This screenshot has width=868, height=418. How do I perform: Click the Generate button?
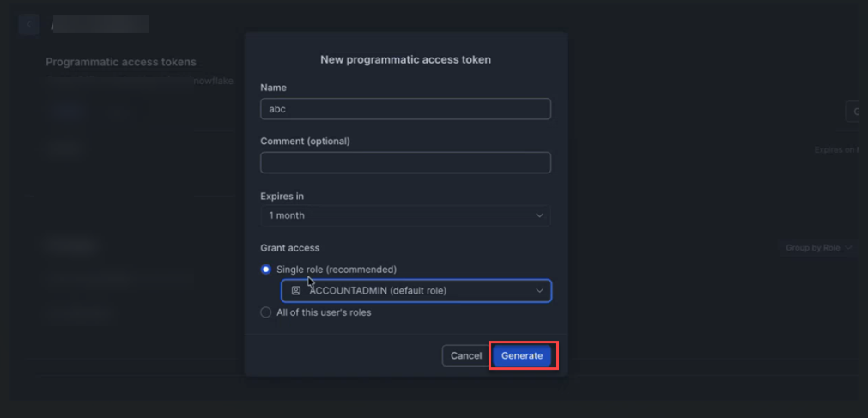522,355
